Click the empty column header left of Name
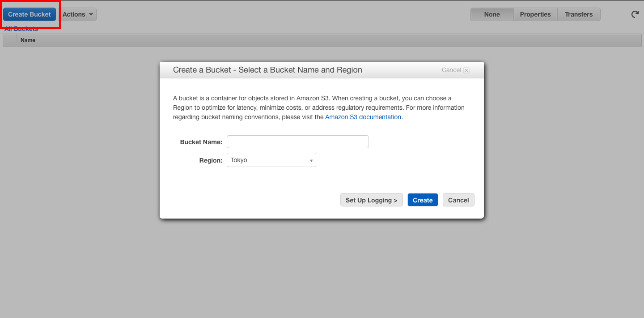The image size is (644, 318). [9, 40]
